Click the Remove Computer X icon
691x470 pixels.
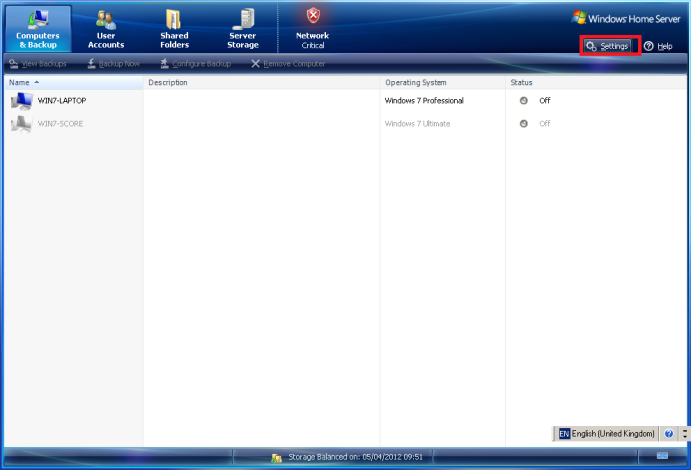coord(255,64)
